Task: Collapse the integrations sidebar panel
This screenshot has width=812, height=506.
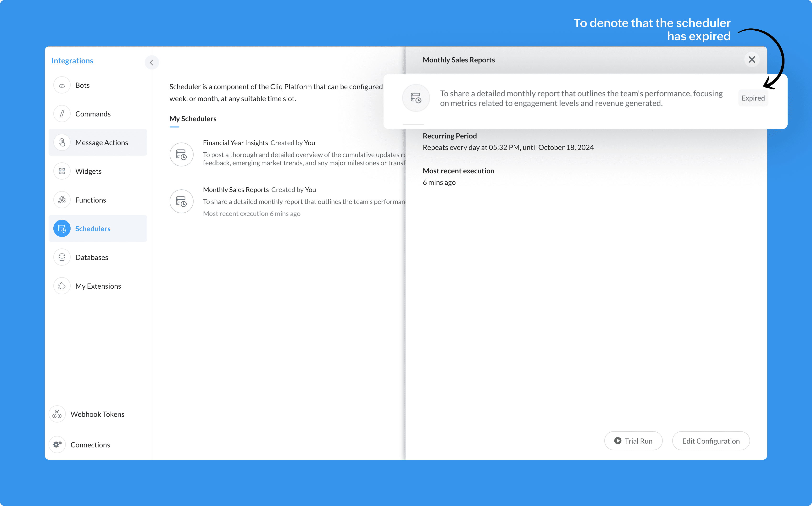Action: pyautogui.click(x=151, y=62)
